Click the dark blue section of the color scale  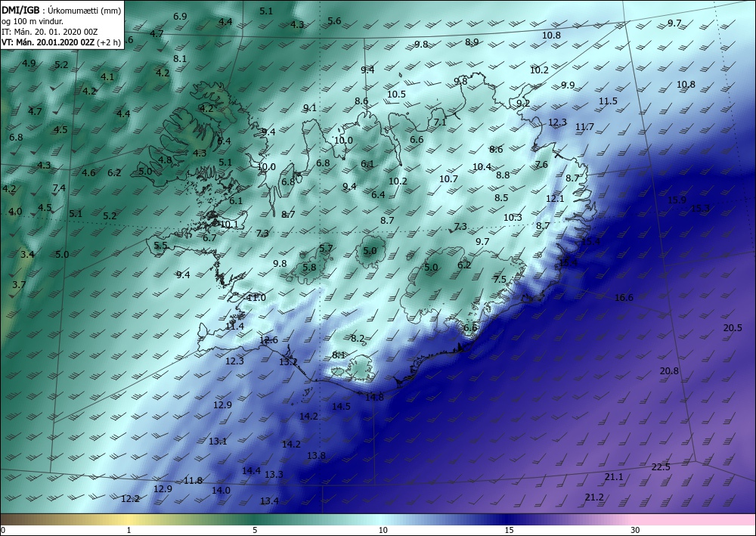tap(507, 519)
